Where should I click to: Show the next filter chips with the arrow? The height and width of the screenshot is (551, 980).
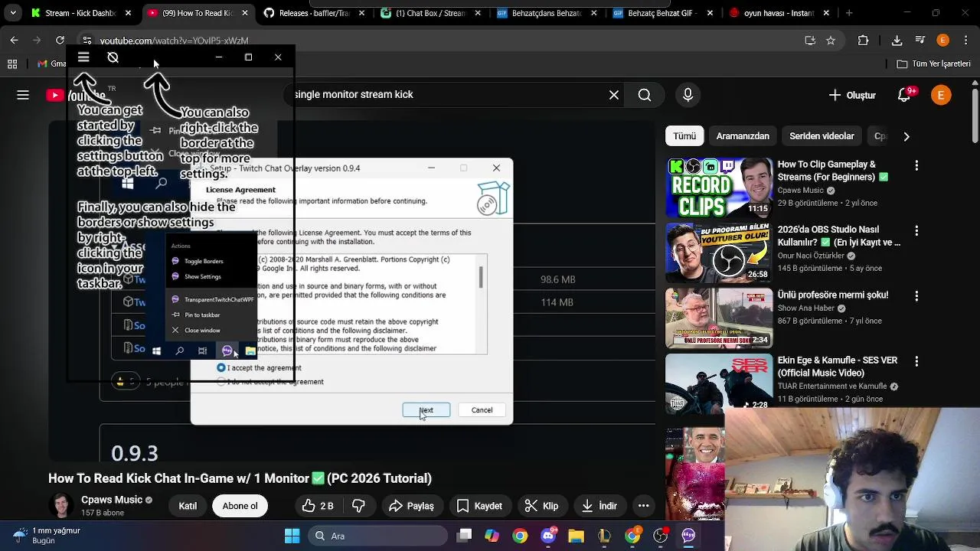click(906, 136)
